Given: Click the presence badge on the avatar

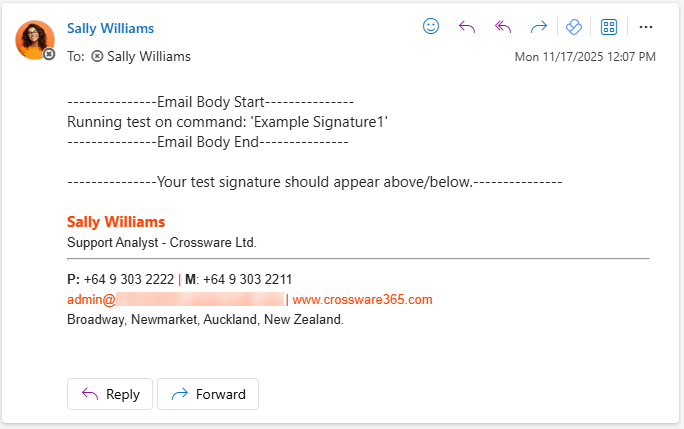Looking at the screenshot, I should point(49,53).
